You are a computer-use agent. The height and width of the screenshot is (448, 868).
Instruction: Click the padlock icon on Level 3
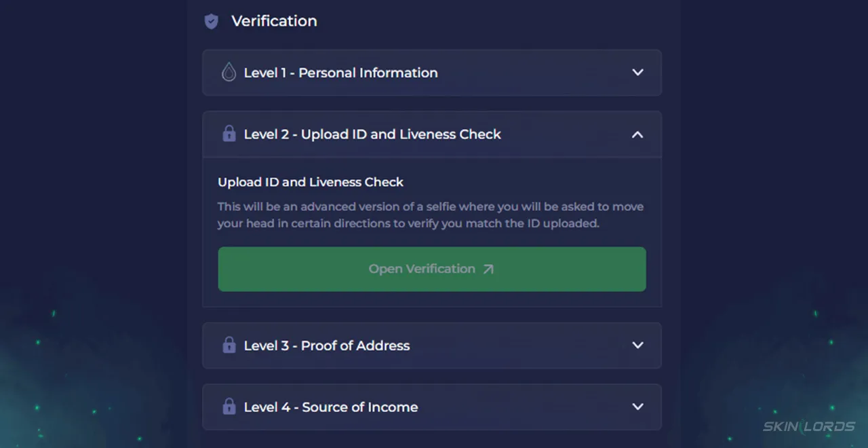pos(229,345)
